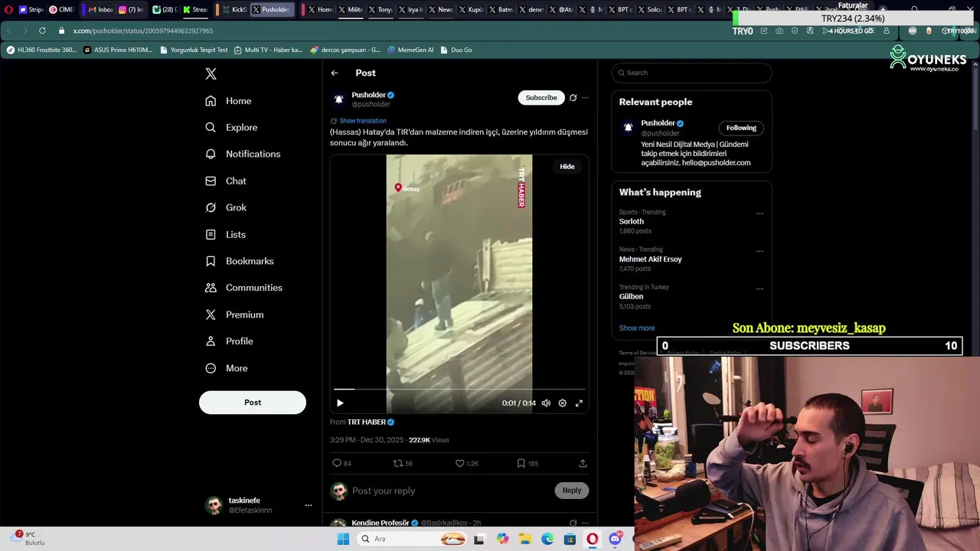Open Lists in the sidebar

pos(226,234)
